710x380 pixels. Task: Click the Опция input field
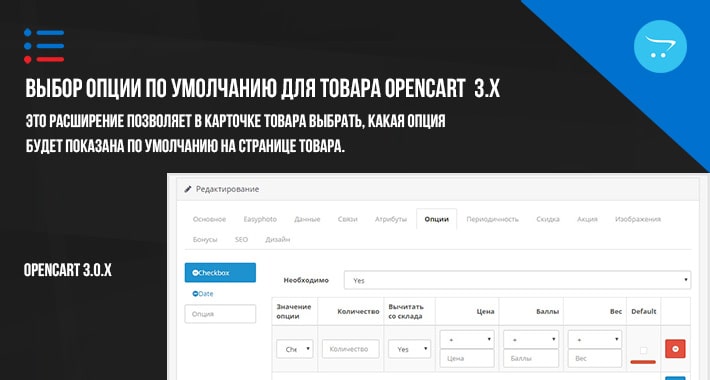coord(220,314)
